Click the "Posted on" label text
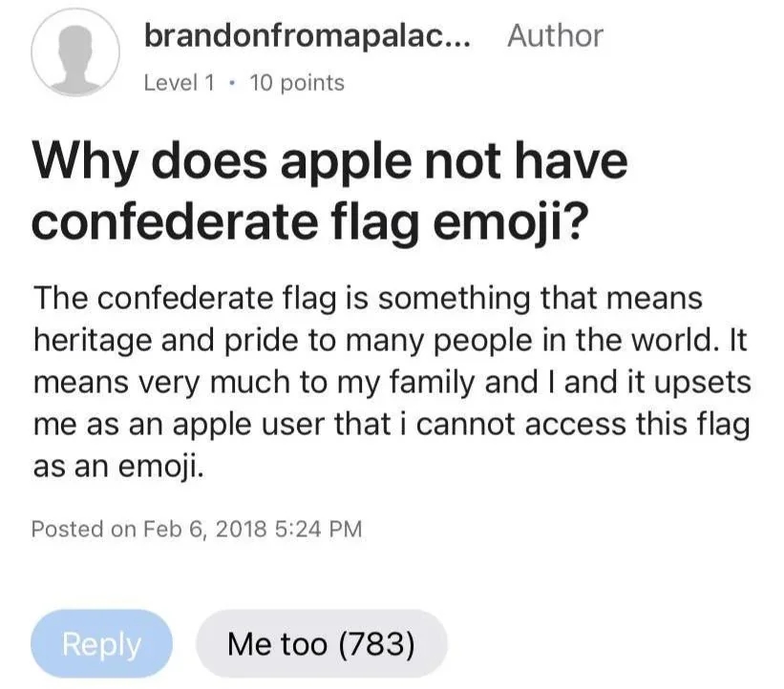784x689 pixels. pyautogui.click(x=84, y=528)
